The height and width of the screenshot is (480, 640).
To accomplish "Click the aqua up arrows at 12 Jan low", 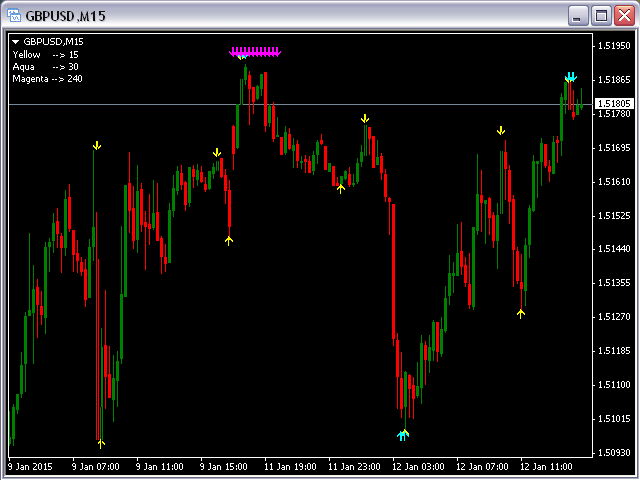I will [x=403, y=435].
